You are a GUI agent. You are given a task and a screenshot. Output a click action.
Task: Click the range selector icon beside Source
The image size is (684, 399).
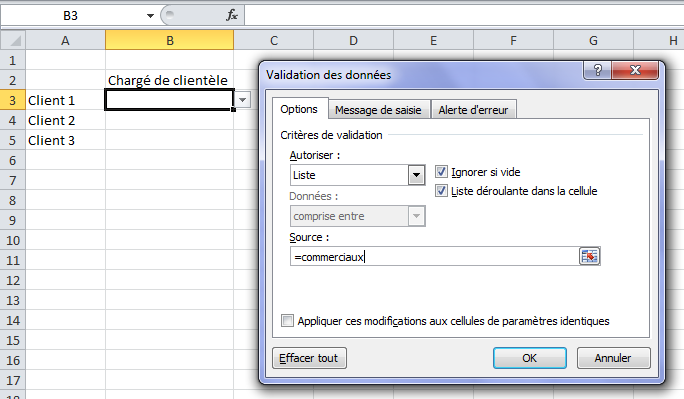589,256
